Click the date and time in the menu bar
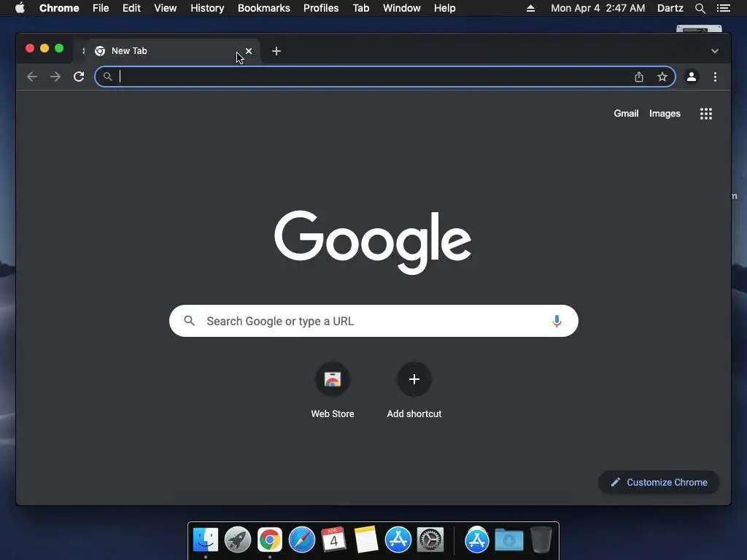This screenshot has height=560, width=747. [x=598, y=8]
